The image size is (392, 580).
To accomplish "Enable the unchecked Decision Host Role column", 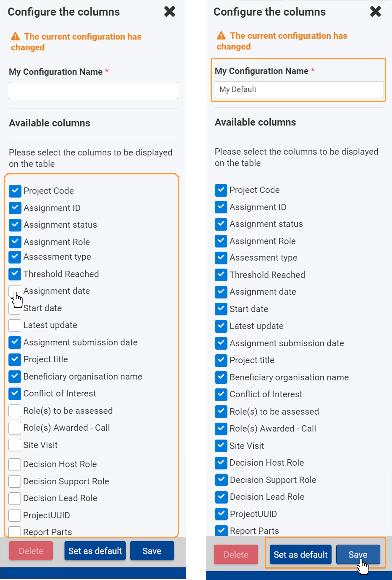I will coord(15,464).
